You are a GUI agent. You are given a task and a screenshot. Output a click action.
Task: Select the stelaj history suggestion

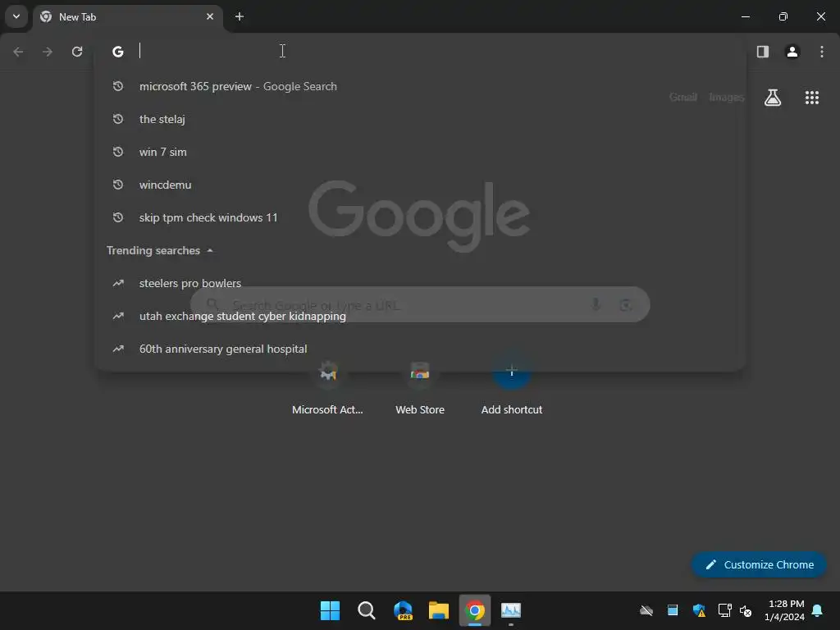tap(420, 119)
